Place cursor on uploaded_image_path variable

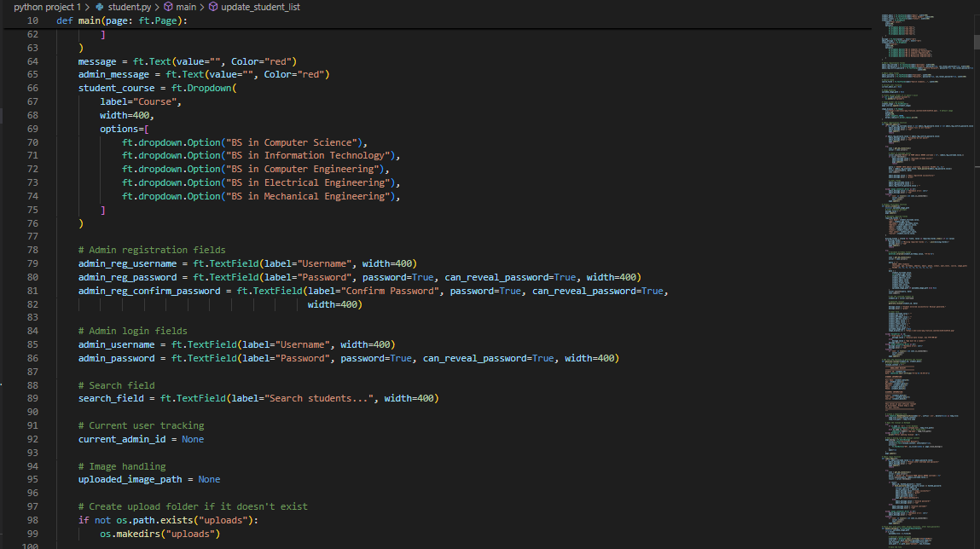130,480
